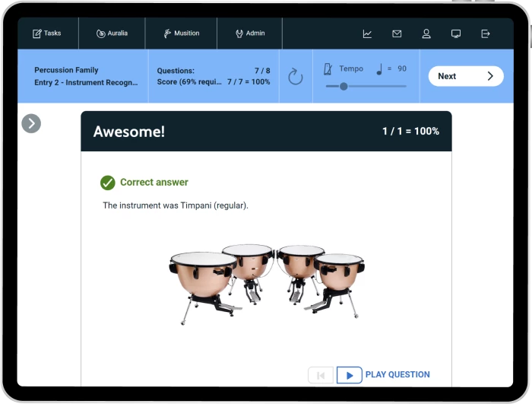Click the quarter note tempo value
The image size is (532, 404).
(x=391, y=69)
